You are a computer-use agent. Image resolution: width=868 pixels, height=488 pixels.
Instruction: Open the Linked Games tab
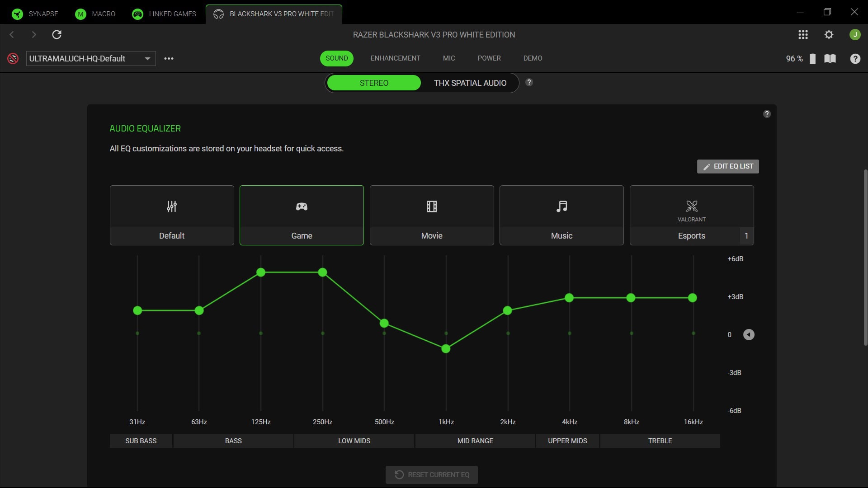[x=164, y=14]
